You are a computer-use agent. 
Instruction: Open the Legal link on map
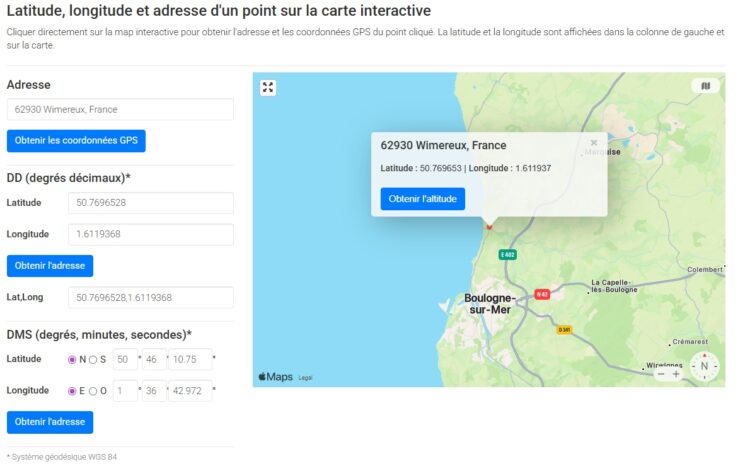[x=305, y=378]
